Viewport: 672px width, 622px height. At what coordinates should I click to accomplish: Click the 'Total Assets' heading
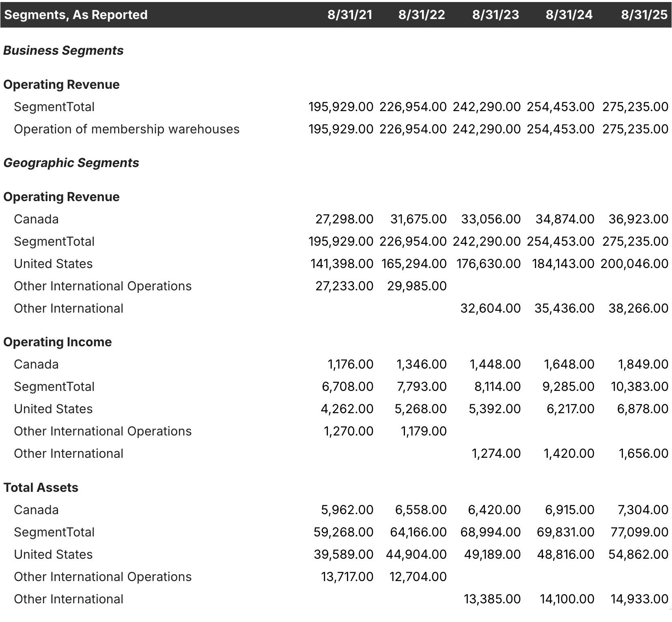(x=41, y=488)
